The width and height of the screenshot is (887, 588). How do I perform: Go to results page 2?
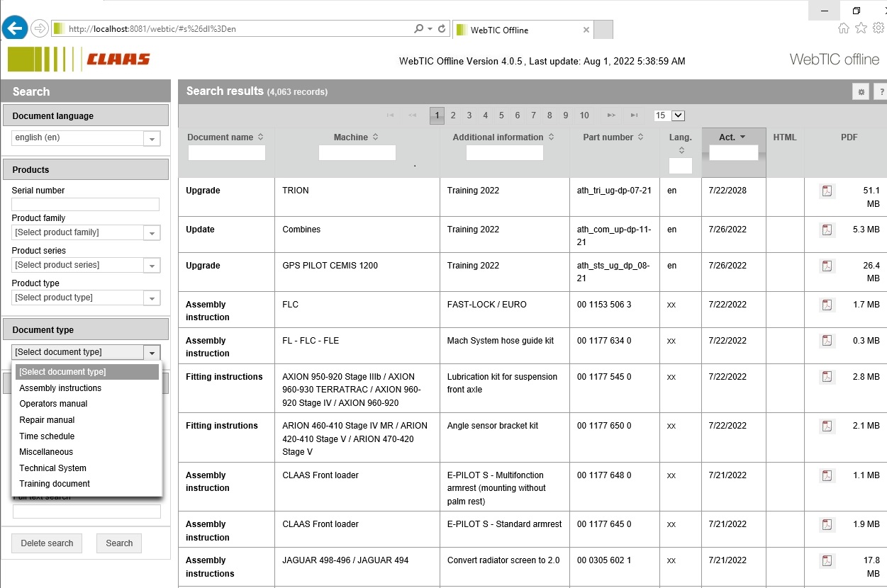coord(453,115)
